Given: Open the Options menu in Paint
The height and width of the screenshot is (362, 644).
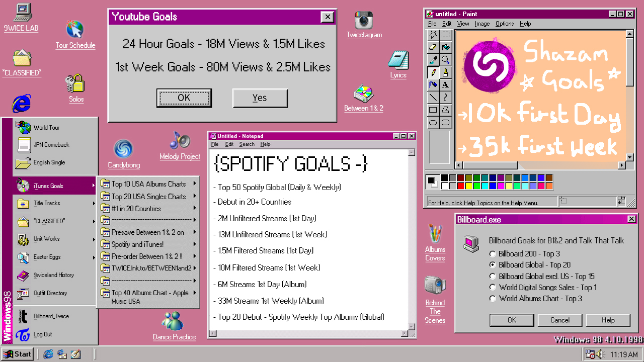Looking at the screenshot, I should [505, 24].
